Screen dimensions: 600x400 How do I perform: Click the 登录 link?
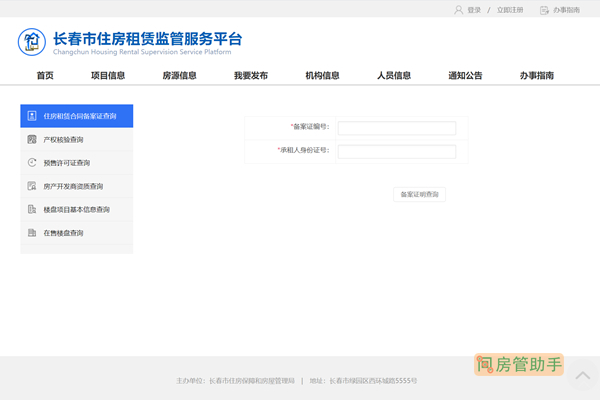(474, 10)
